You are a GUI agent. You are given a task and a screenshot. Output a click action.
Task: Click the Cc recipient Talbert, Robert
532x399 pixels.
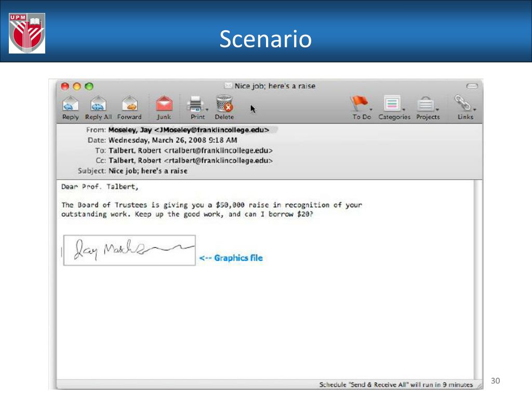tap(191, 161)
